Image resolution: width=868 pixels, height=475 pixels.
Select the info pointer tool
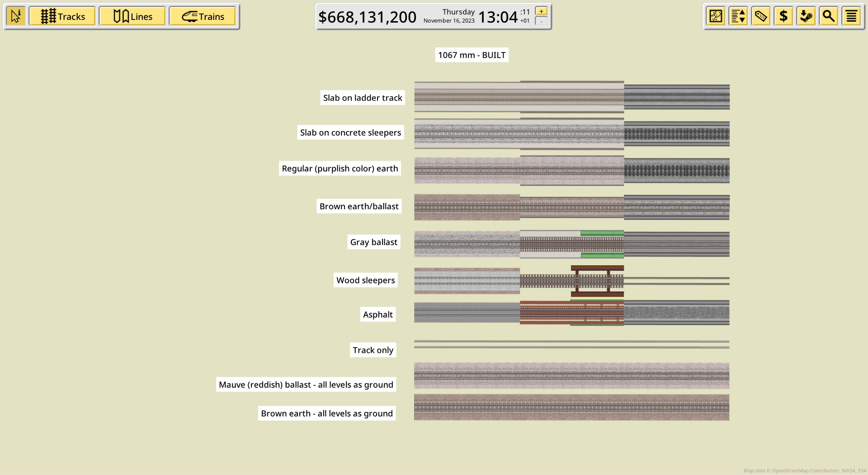click(16, 16)
